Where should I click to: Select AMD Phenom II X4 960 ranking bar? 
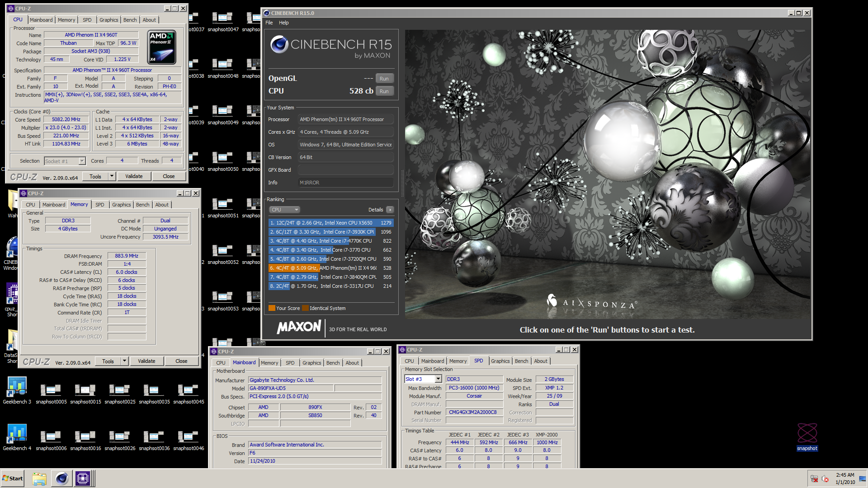click(330, 268)
